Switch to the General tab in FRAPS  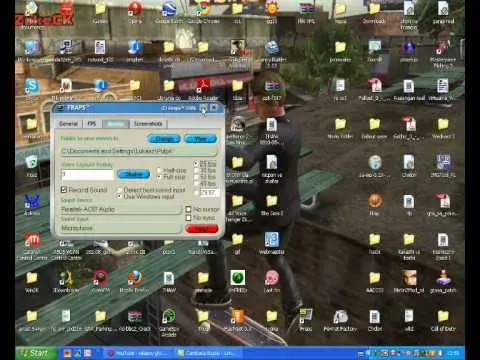click(x=68, y=124)
